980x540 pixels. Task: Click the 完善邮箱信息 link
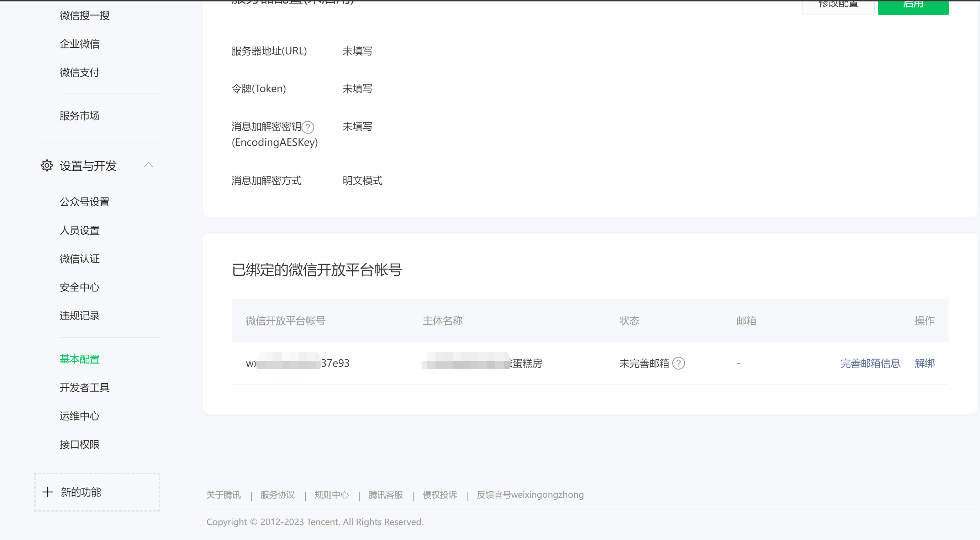point(870,363)
